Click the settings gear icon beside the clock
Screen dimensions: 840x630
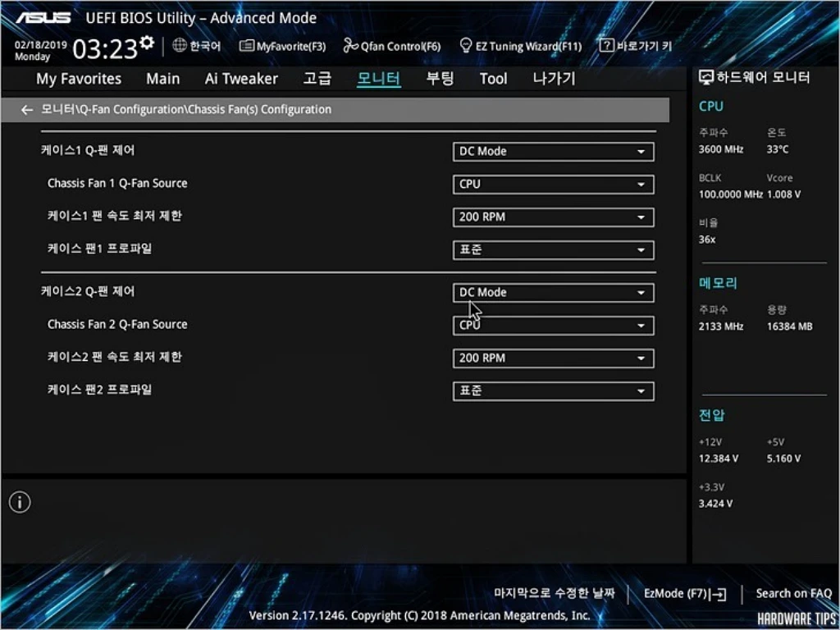pyautogui.click(x=147, y=43)
